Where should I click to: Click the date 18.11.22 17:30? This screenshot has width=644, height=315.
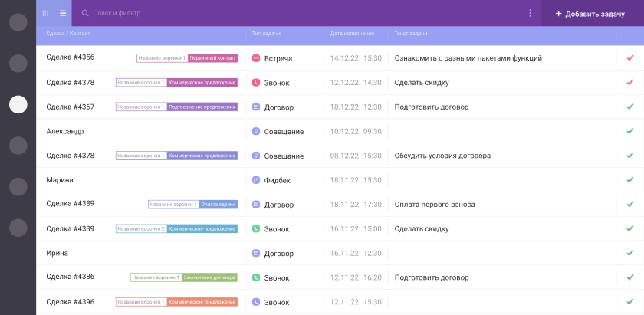pos(356,204)
